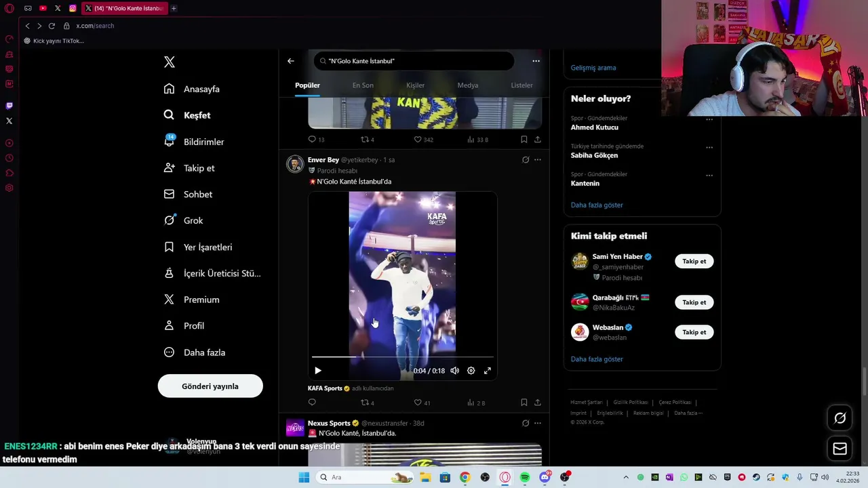Open the Medya tab
This screenshot has width=868, height=488.
[468, 85]
